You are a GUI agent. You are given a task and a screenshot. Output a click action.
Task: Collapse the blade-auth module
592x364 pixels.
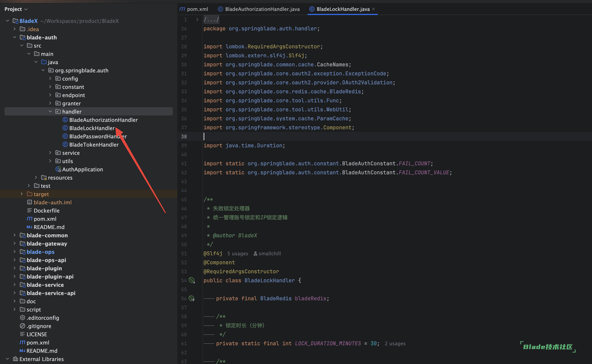(x=14, y=37)
